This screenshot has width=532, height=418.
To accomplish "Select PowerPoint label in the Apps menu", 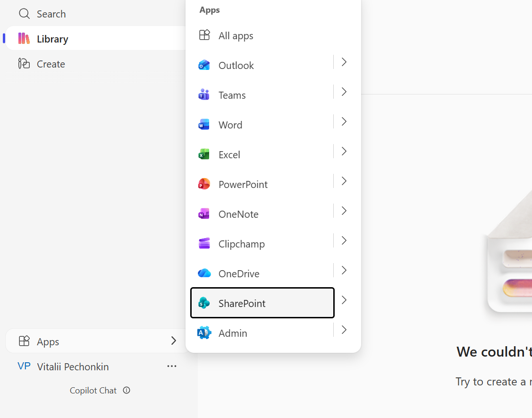I will pos(243,184).
